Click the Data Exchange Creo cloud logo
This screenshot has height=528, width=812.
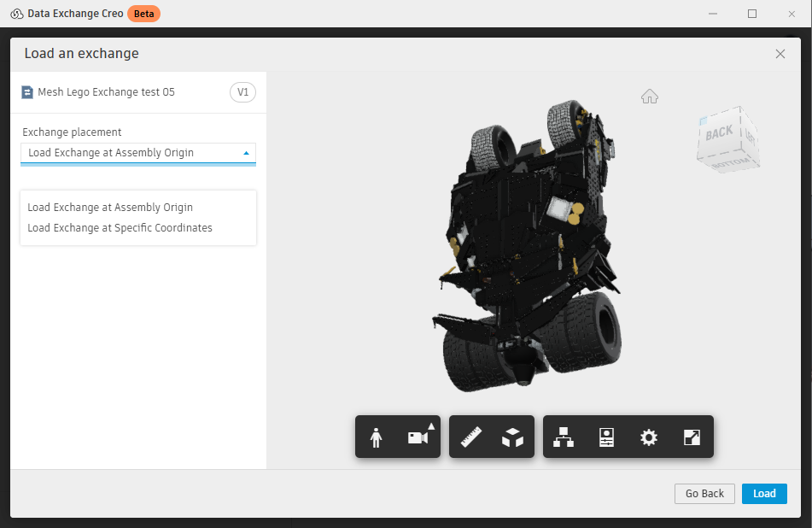(x=16, y=14)
